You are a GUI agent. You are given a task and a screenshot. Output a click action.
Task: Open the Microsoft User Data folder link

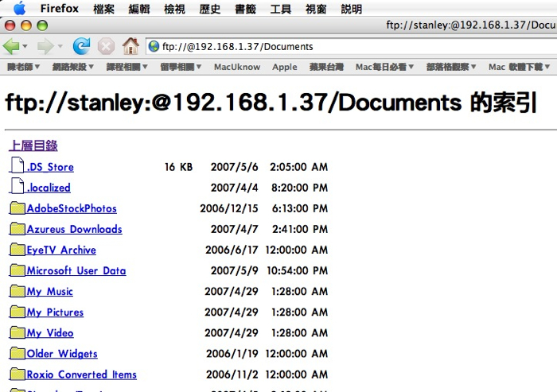pos(76,270)
